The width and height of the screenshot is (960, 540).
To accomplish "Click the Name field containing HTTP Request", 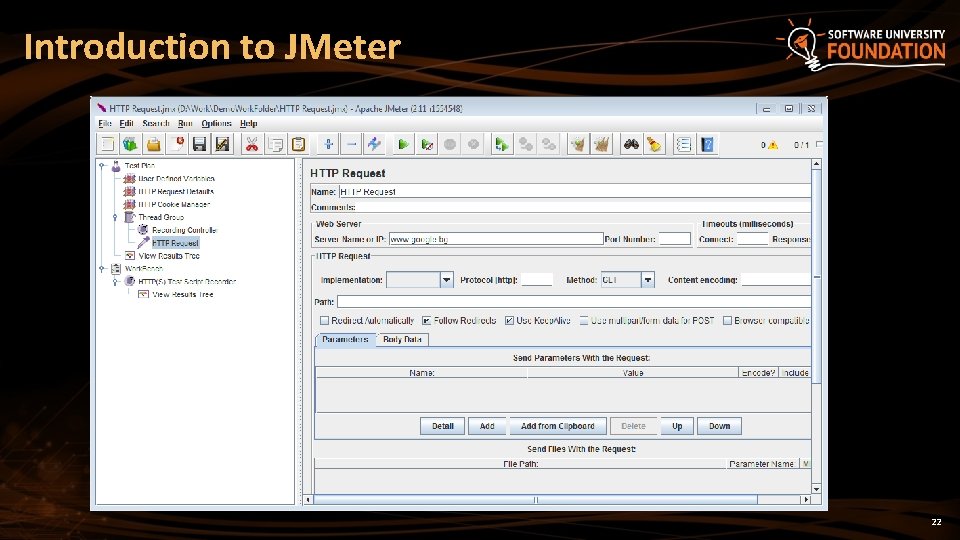I will point(576,192).
